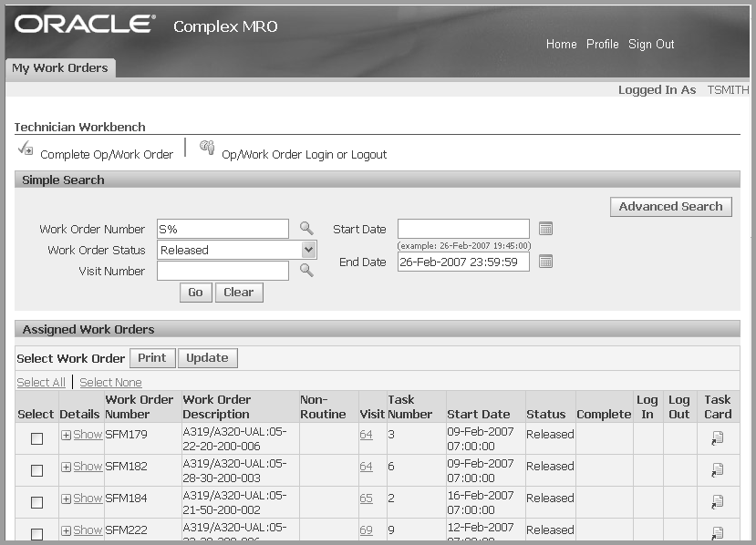Open task card for SFM184

click(718, 501)
